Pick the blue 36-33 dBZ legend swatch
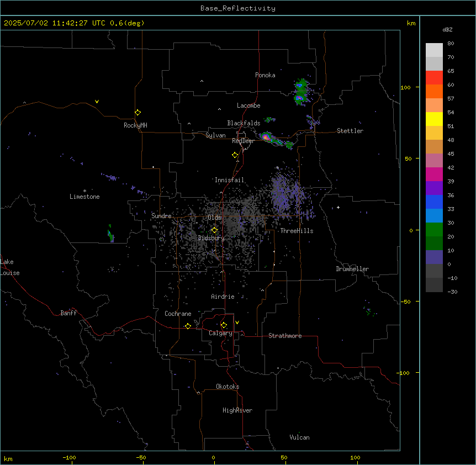The height and width of the screenshot is (465, 476). 434,202
